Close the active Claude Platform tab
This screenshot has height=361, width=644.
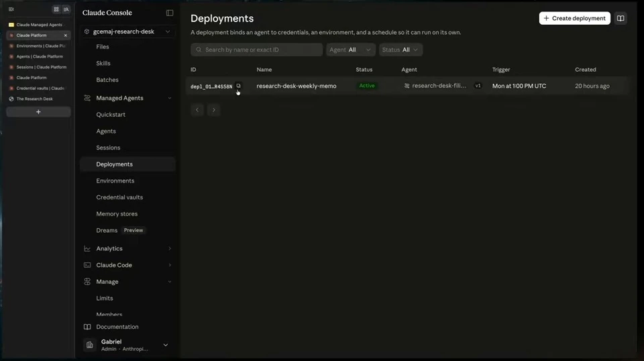coord(65,36)
